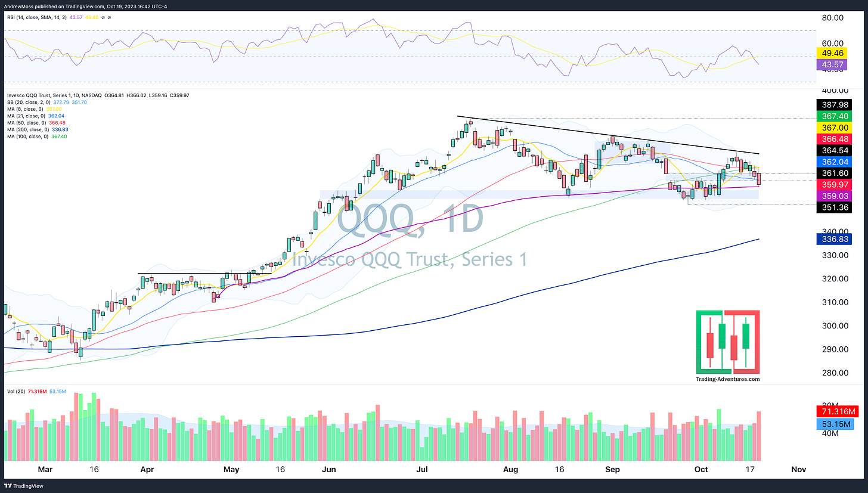Click the black 387.98 price label
This screenshot has width=868, height=493.
[833, 104]
